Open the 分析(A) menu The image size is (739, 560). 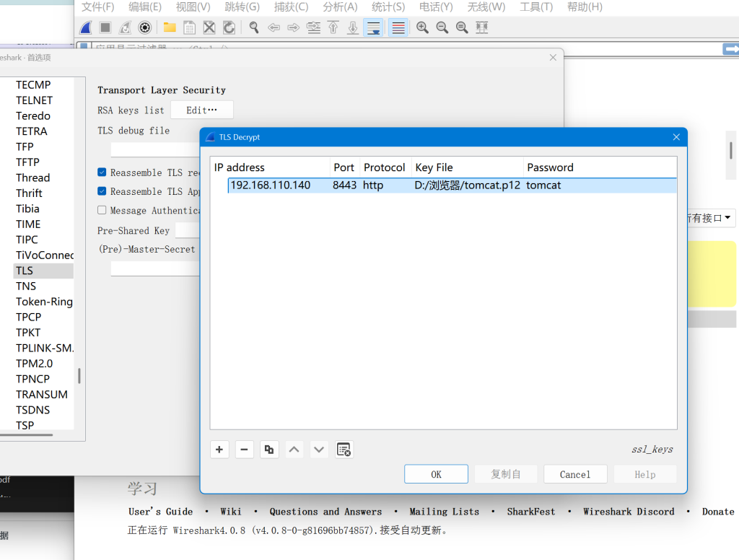tap(339, 7)
